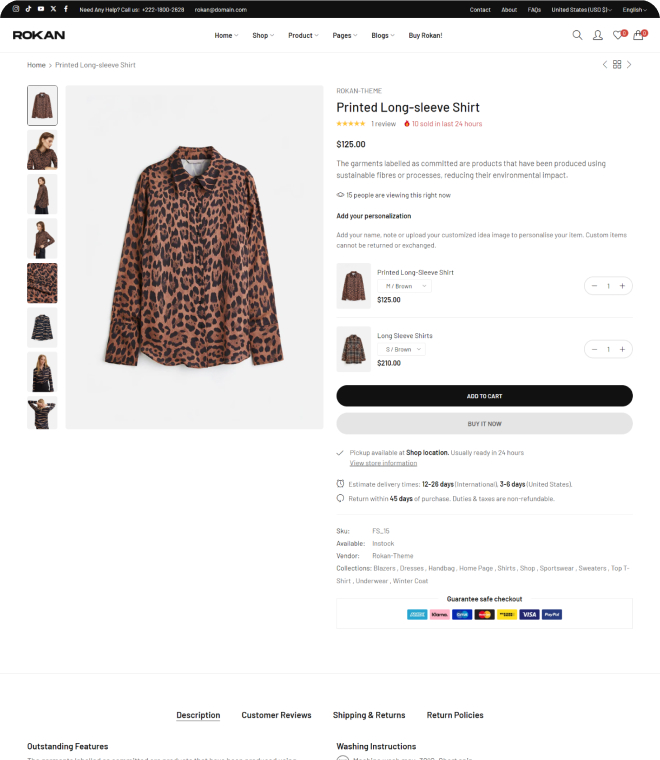The width and height of the screenshot is (660, 760).
Task: Open the TikTok social icon
Action: [28, 9]
